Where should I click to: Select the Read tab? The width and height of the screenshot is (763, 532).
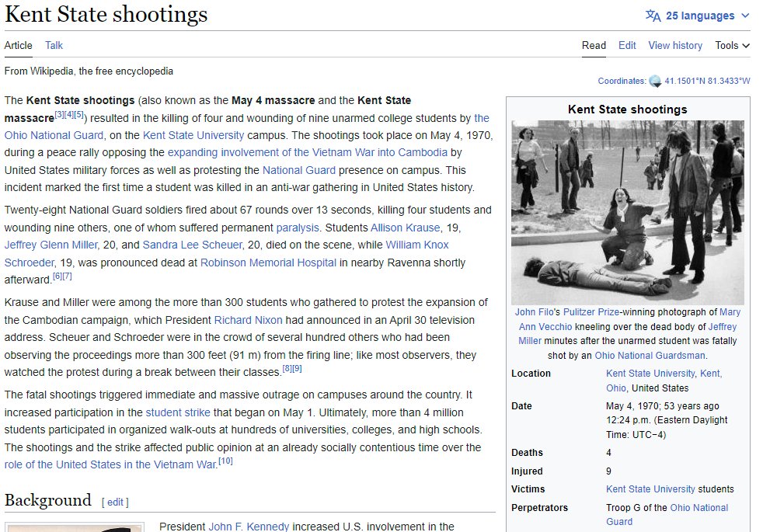pyautogui.click(x=594, y=45)
